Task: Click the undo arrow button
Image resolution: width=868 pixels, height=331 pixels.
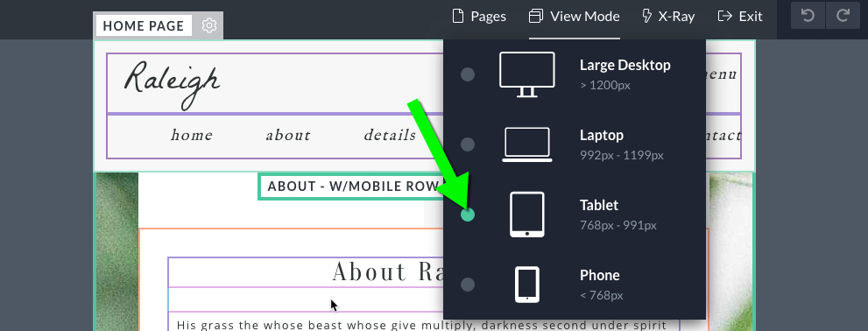Action: tap(808, 16)
